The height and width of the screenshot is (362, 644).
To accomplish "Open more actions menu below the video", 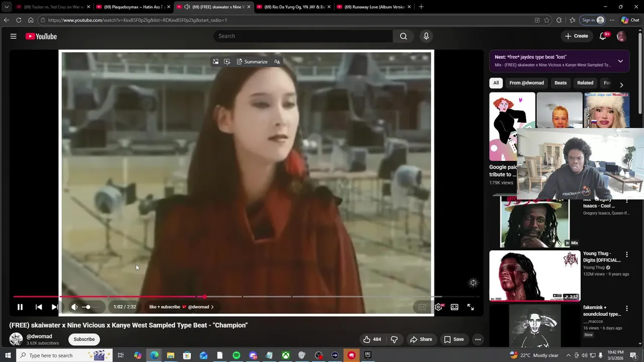I will click(478, 339).
